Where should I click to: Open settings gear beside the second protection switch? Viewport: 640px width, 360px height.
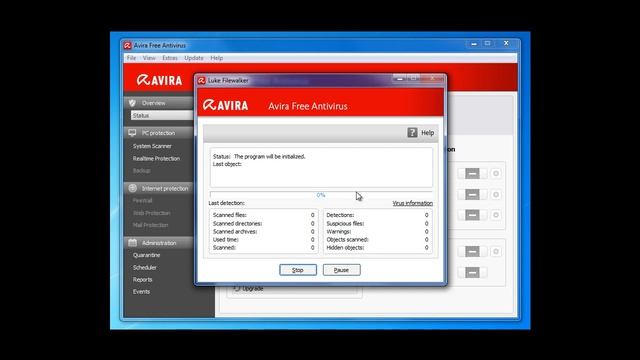[496, 194]
